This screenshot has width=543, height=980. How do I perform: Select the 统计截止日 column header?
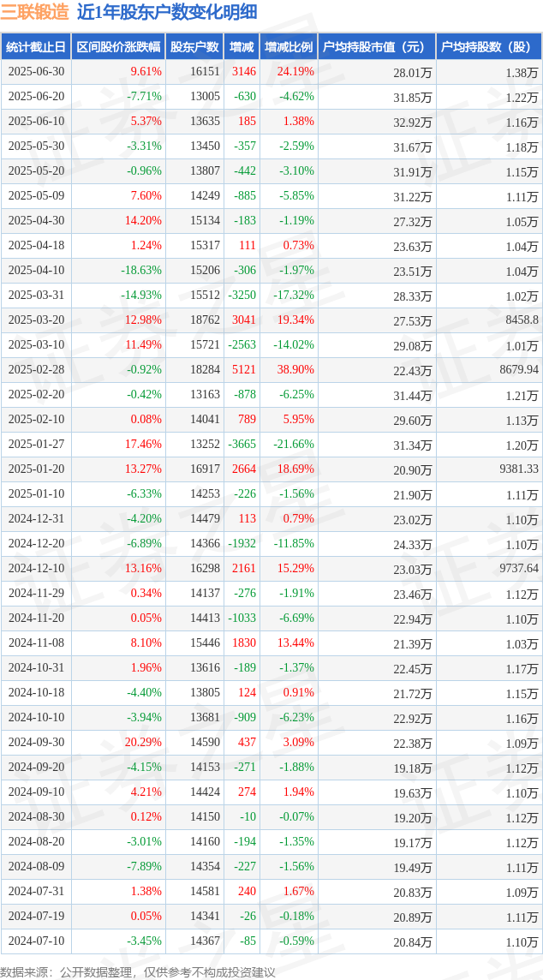click(36, 47)
